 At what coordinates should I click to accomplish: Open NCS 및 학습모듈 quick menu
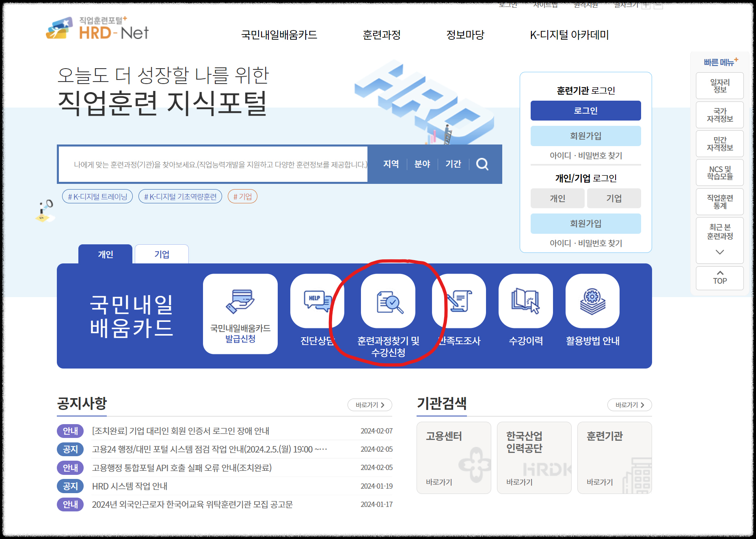point(720,172)
